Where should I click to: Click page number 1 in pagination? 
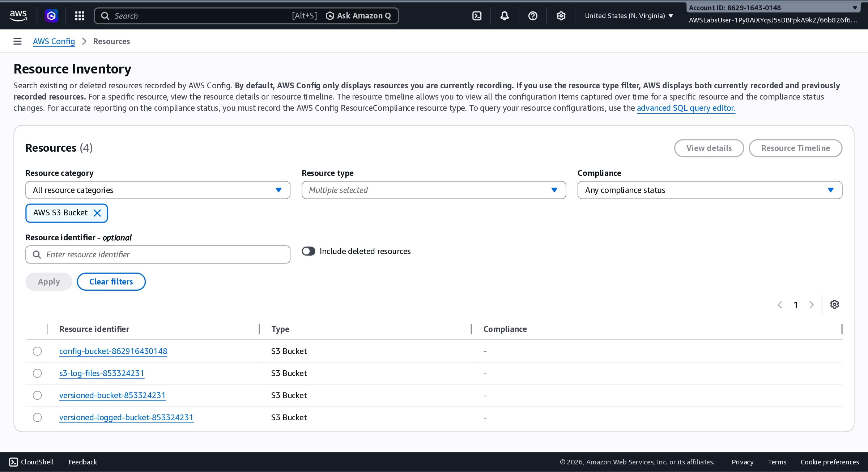(796, 305)
